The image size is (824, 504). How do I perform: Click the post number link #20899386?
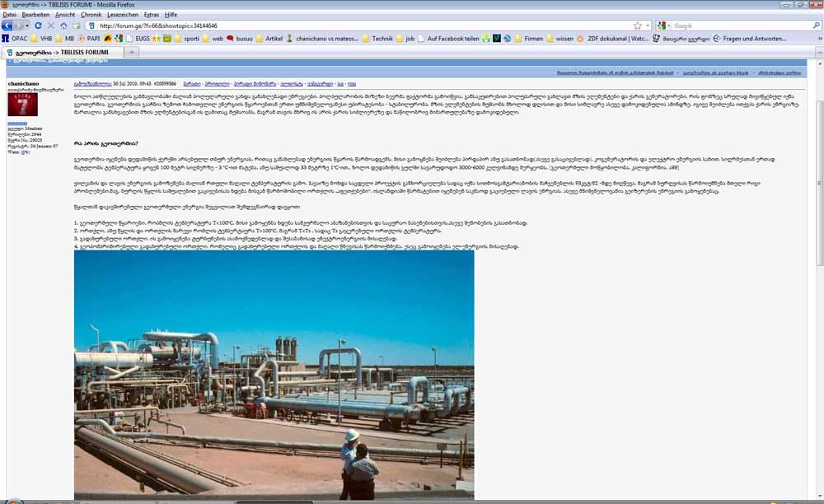point(165,82)
